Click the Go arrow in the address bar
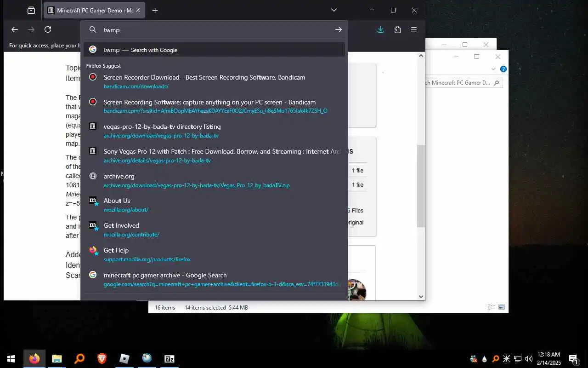This screenshot has width=588, height=368. (339, 29)
